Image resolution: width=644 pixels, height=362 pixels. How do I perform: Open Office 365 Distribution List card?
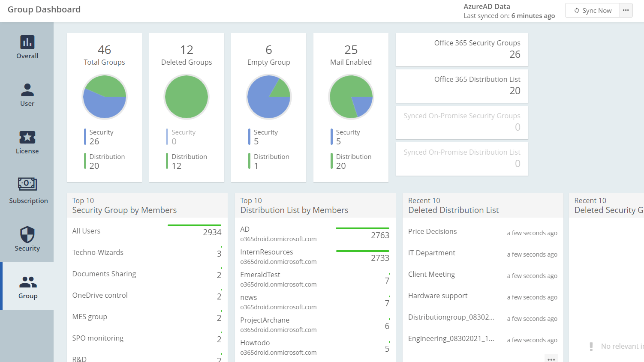(462, 86)
